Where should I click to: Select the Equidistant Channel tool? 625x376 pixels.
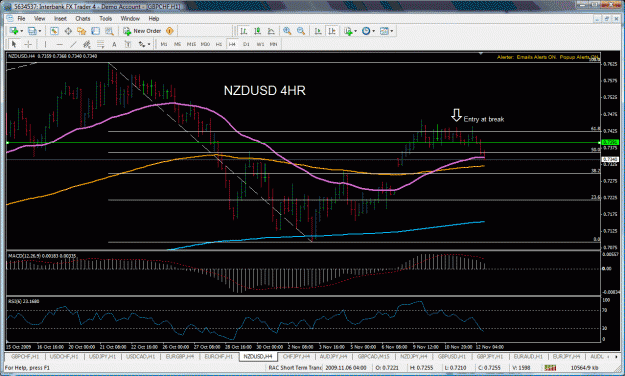point(86,44)
